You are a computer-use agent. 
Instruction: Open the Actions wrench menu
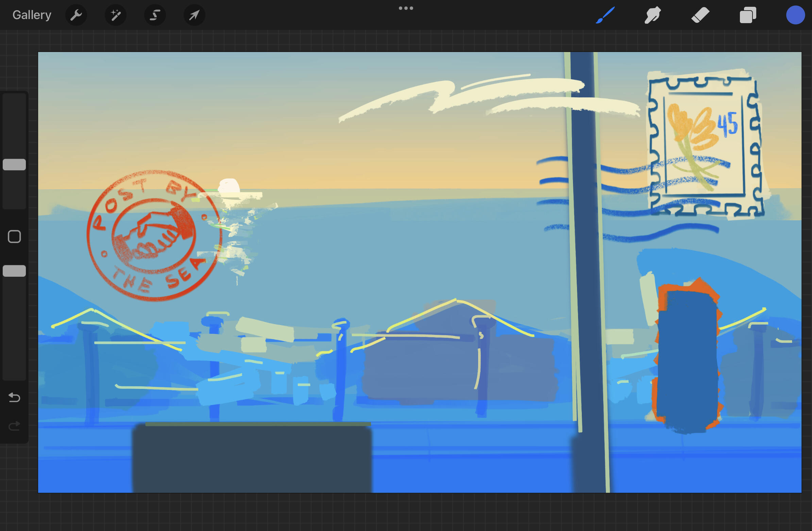click(x=76, y=15)
